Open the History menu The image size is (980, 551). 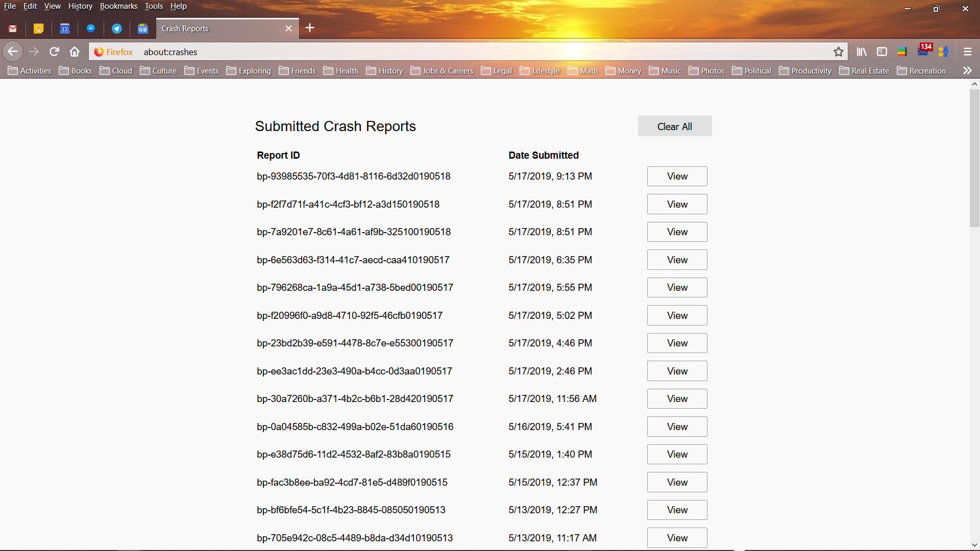[80, 6]
